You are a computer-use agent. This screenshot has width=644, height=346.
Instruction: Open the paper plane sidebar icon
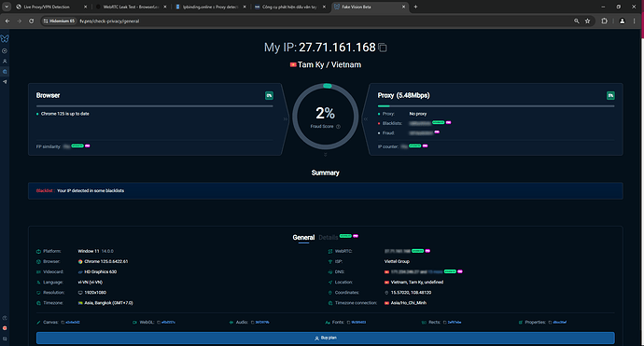pyautogui.click(x=5, y=82)
